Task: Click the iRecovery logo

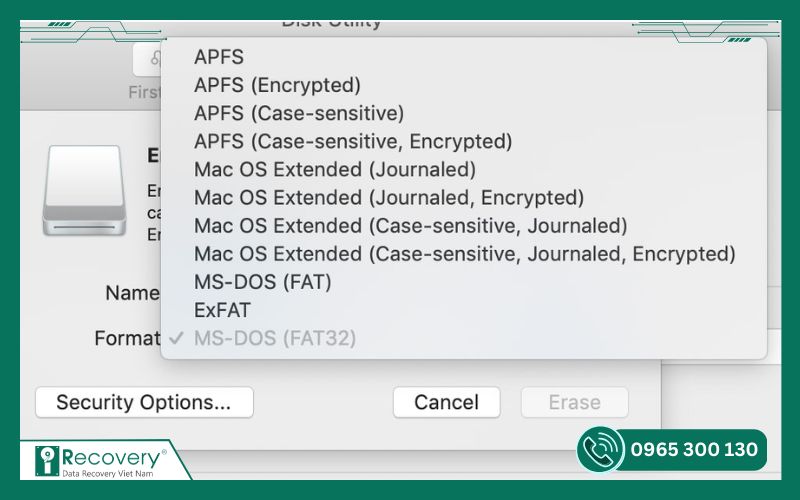Action: tap(101, 461)
